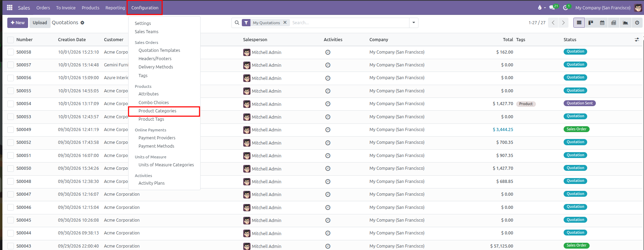Remove the My Quotations filter facet
Screen dimensions: 644x250
[285, 22]
